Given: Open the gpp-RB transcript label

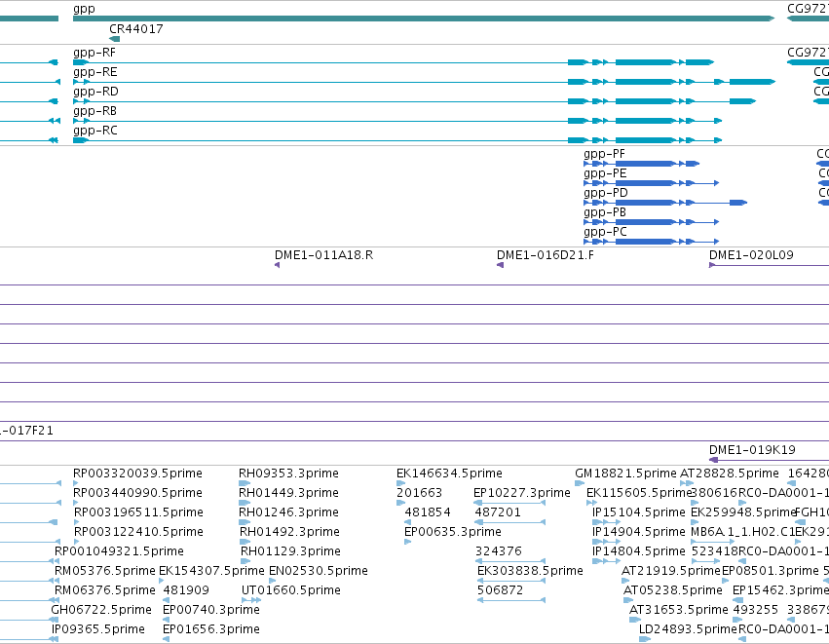Looking at the screenshot, I should tap(94, 111).
